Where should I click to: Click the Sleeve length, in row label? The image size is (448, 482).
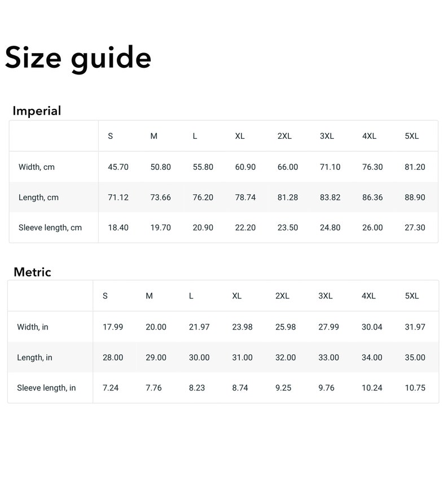(46, 388)
